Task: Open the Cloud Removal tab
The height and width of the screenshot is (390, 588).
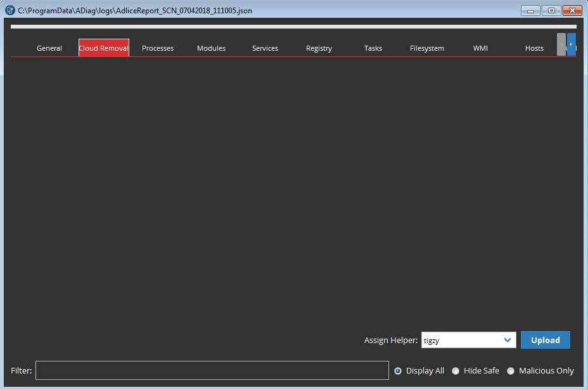Action: 104,48
